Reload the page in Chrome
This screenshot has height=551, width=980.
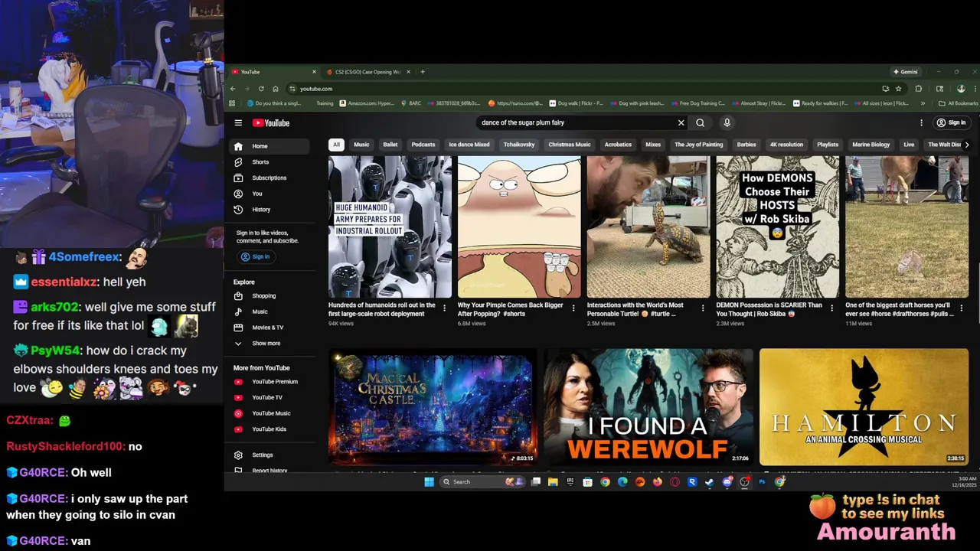(x=261, y=89)
